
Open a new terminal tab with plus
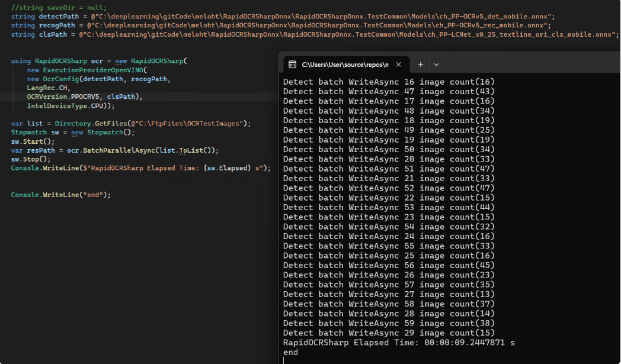pyautogui.click(x=421, y=65)
